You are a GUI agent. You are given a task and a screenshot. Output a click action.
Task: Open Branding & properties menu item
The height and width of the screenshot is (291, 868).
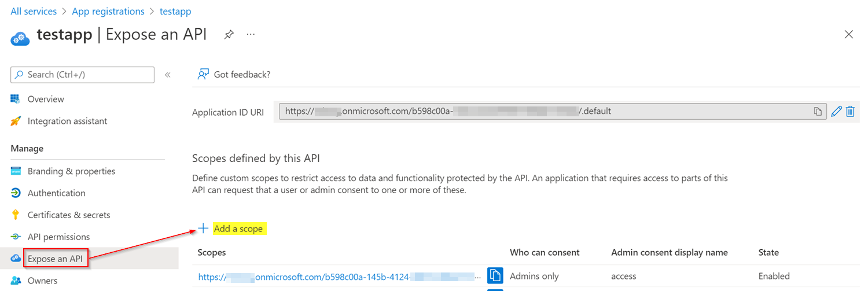[71, 171]
